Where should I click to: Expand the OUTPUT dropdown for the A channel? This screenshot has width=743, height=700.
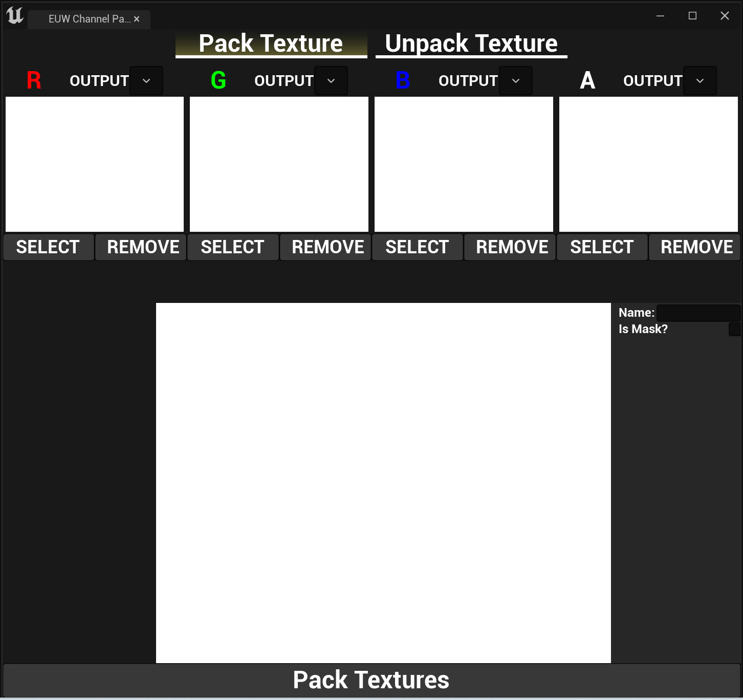tap(700, 80)
